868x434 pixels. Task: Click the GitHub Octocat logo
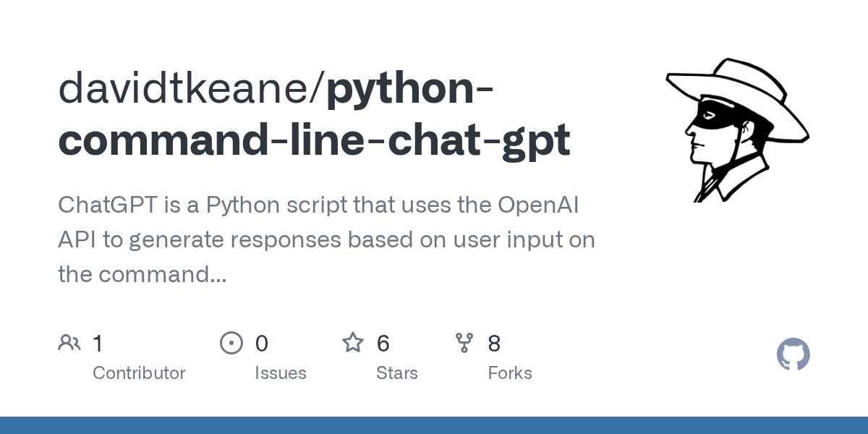tap(793, 355)
